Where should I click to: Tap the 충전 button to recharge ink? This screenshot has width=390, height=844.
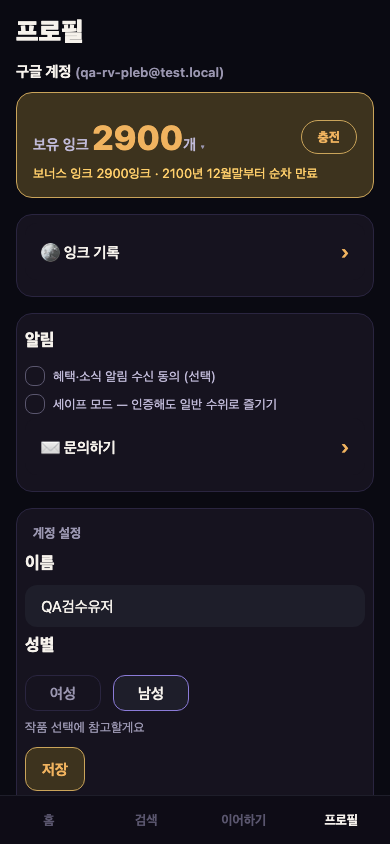[329, 137]
